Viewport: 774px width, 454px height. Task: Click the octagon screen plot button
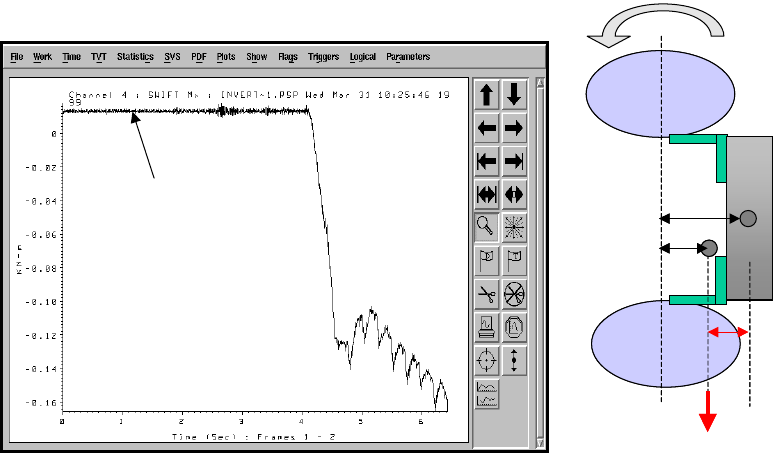[x=514, y=327]
